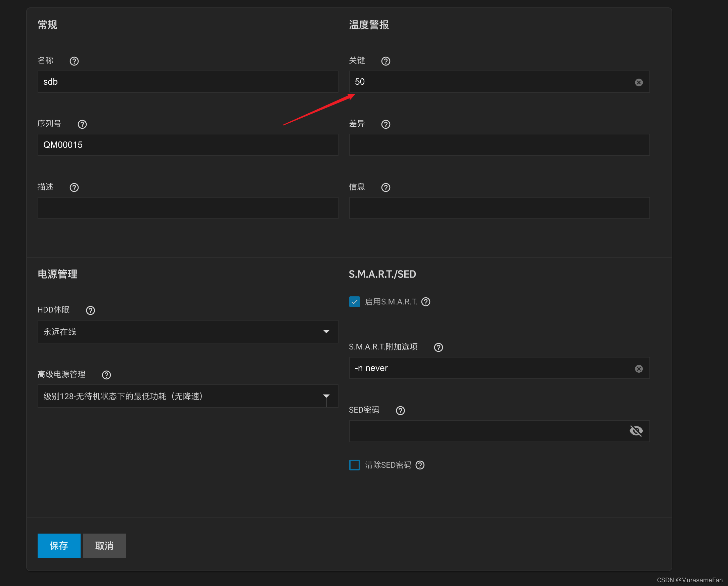
Task: Enable the 清除SED密码 checkbox
Action: click(x=354, y=465)
